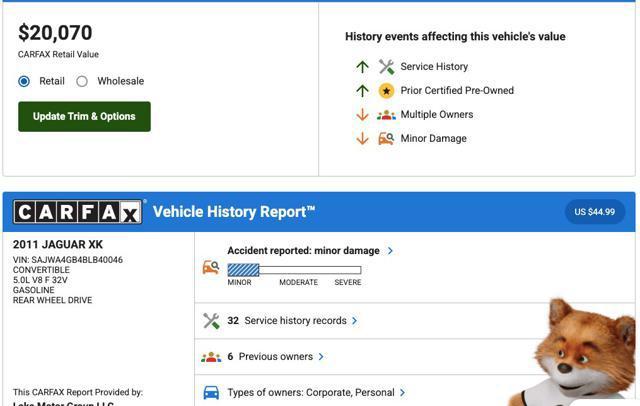Click the Minor Damage car icon in value events
Viewport: 640px width, 406px height.
coord(386,139)
